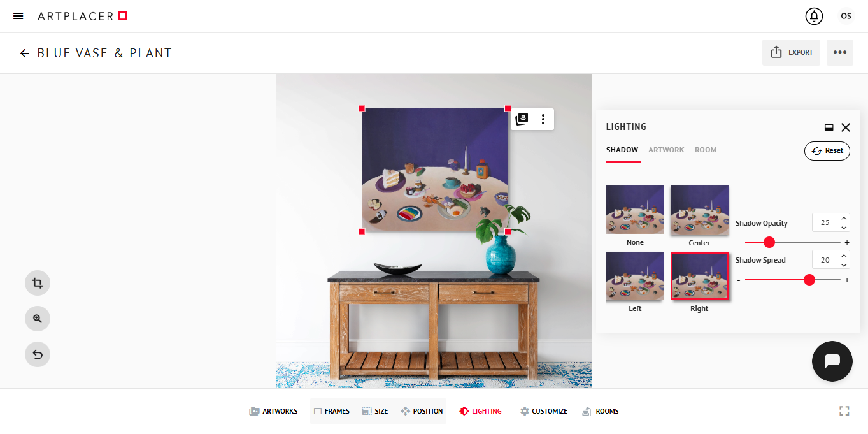Select the crop tool icon

[x=38, y=283]
